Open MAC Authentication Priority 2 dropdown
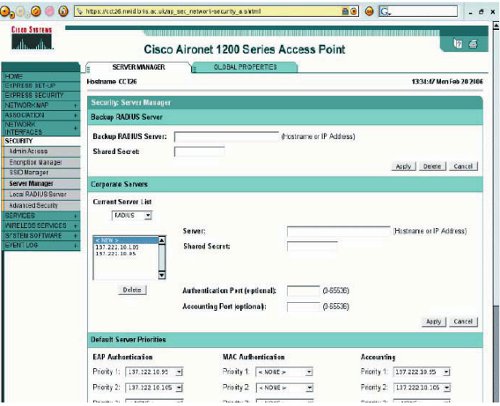Image resolution: width=500 pixels, height=406 pixels. point(284,388)
